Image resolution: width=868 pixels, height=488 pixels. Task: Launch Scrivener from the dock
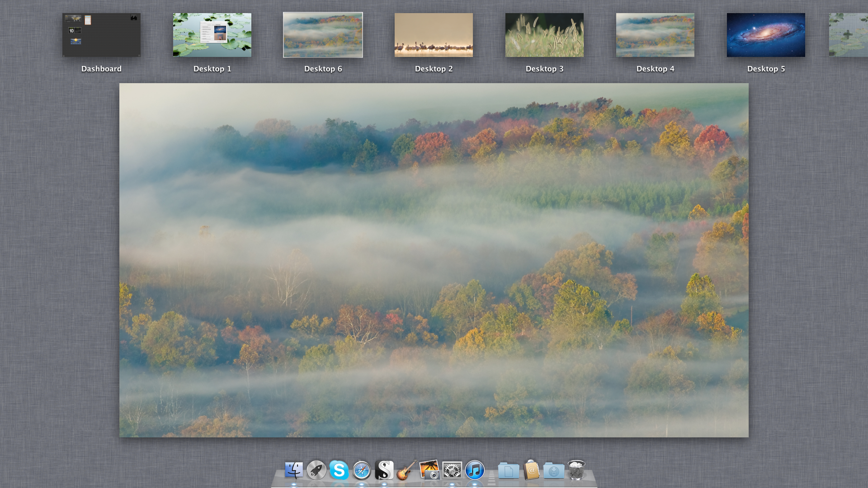point(384,470)
